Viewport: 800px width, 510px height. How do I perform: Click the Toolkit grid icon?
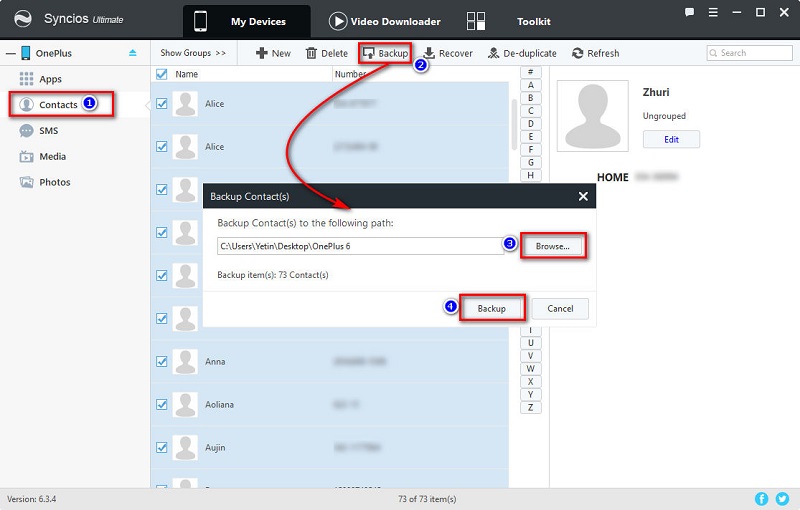[476, 21]
